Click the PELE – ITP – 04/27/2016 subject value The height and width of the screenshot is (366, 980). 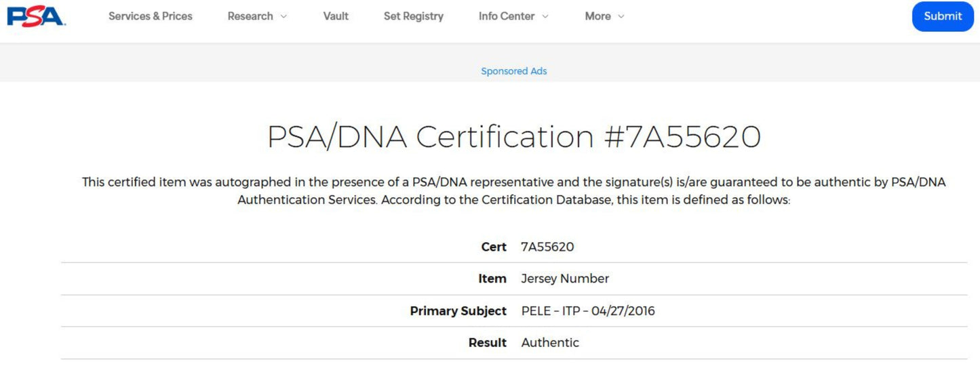coord(588,311)
